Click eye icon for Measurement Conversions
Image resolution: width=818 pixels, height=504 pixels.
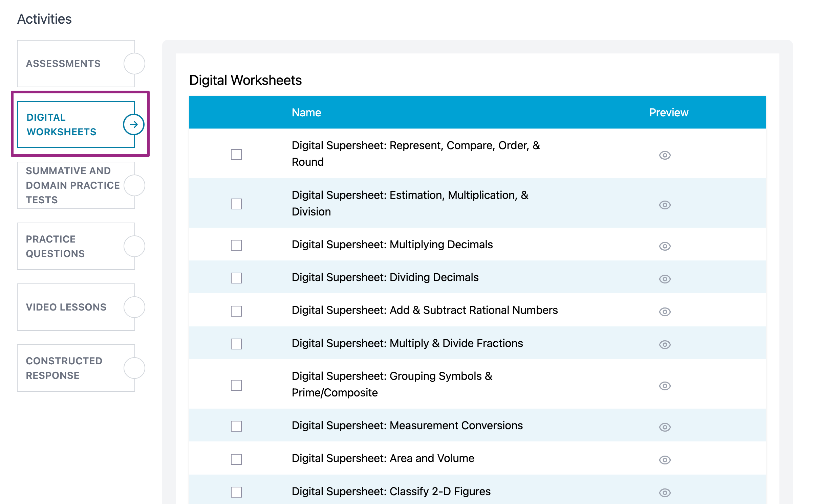point(665,427)
